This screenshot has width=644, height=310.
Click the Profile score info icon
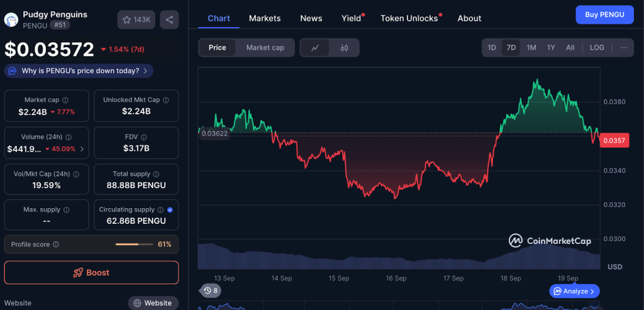[56, 245]
